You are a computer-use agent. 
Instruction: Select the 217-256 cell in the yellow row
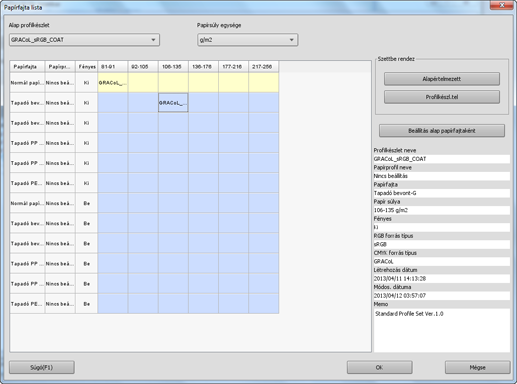tap(264, 83)
